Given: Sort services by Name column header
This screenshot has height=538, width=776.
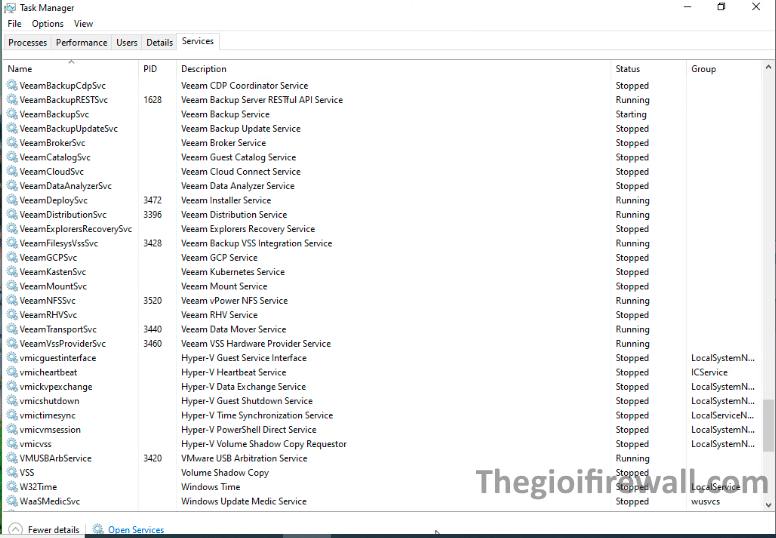Looking at the screenshot, I should point(20,69).
